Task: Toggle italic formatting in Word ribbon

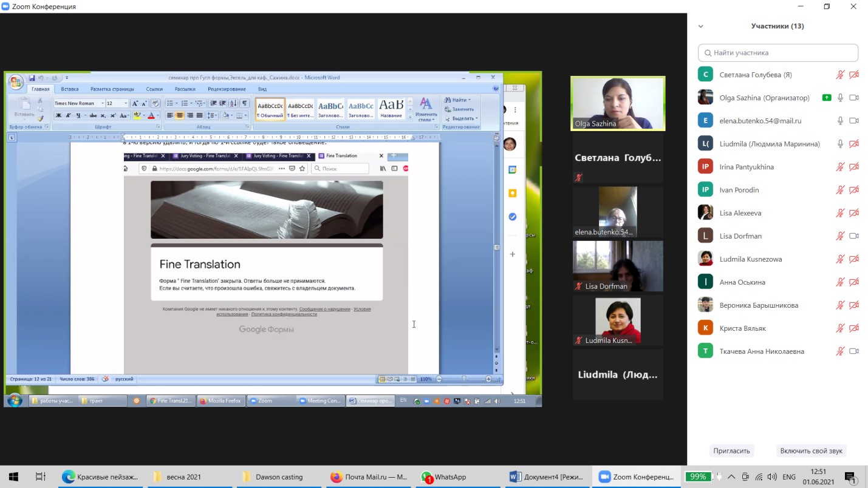Action: point(68,115)
